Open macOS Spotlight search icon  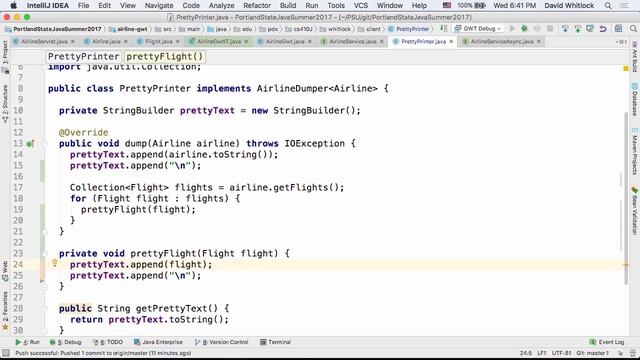(x=608, y=6)
